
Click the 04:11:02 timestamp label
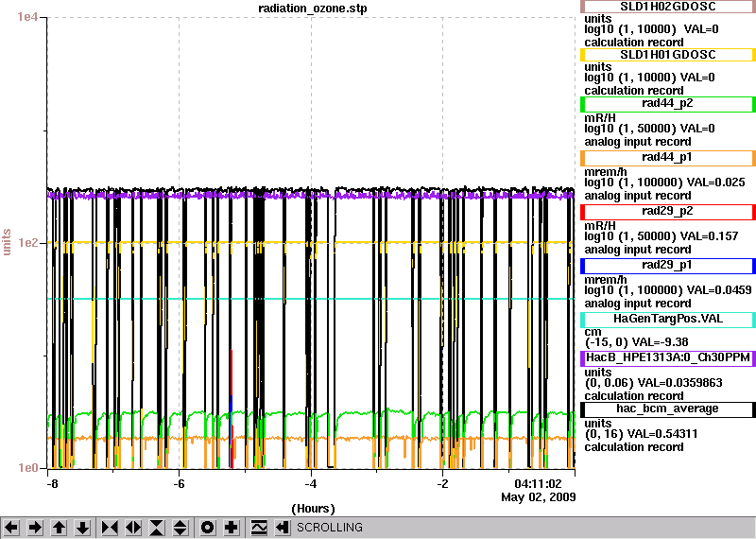(x=538, y=484)
